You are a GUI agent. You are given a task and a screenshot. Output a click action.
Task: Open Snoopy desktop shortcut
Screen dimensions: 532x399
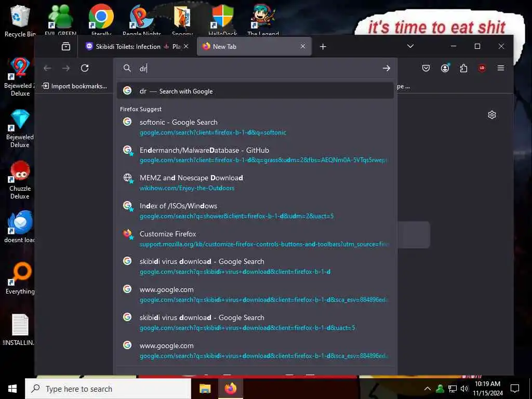pos(182,20)
